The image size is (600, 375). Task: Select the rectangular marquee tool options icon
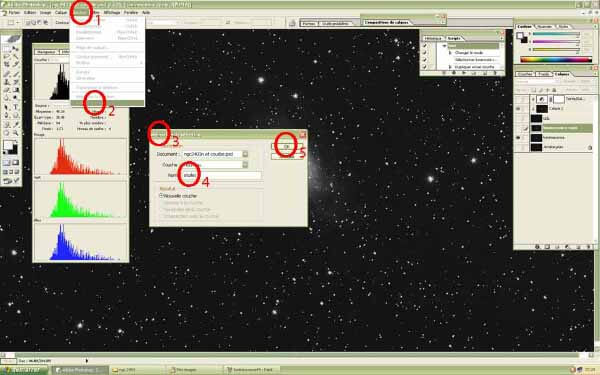pyautogui.click(x=11, y=23)
